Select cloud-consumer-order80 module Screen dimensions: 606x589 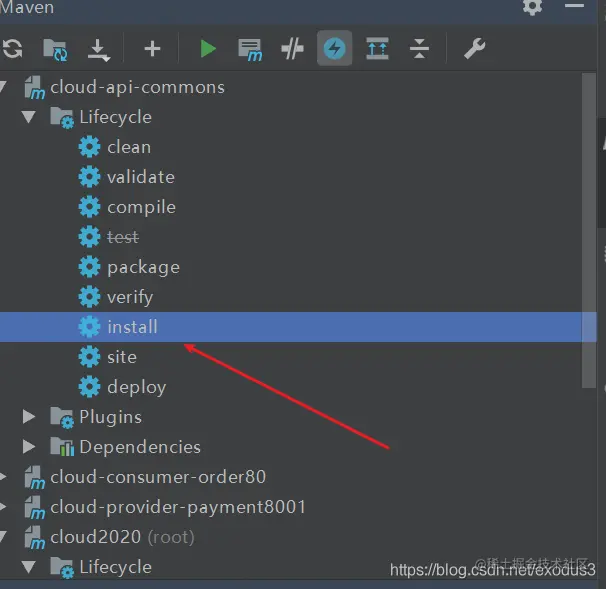tap(158, 477)
